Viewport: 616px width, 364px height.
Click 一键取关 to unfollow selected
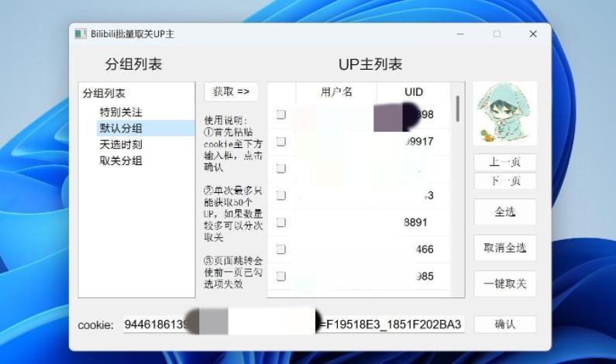click(505, 283)
